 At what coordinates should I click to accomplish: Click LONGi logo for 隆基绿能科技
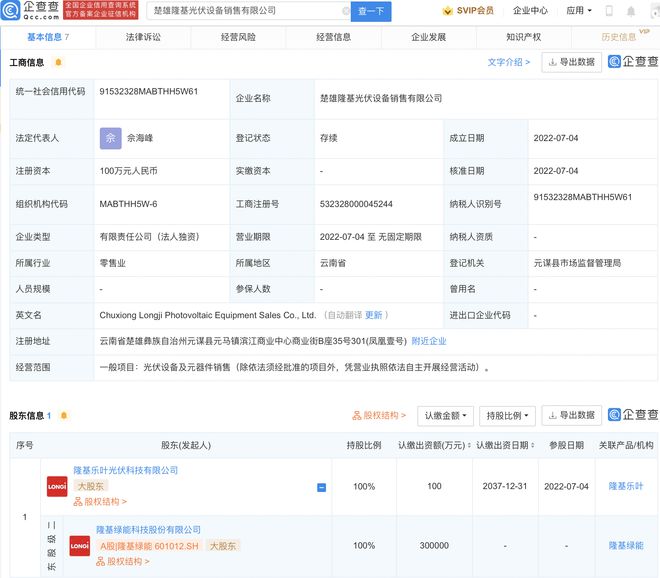(80, 546)
